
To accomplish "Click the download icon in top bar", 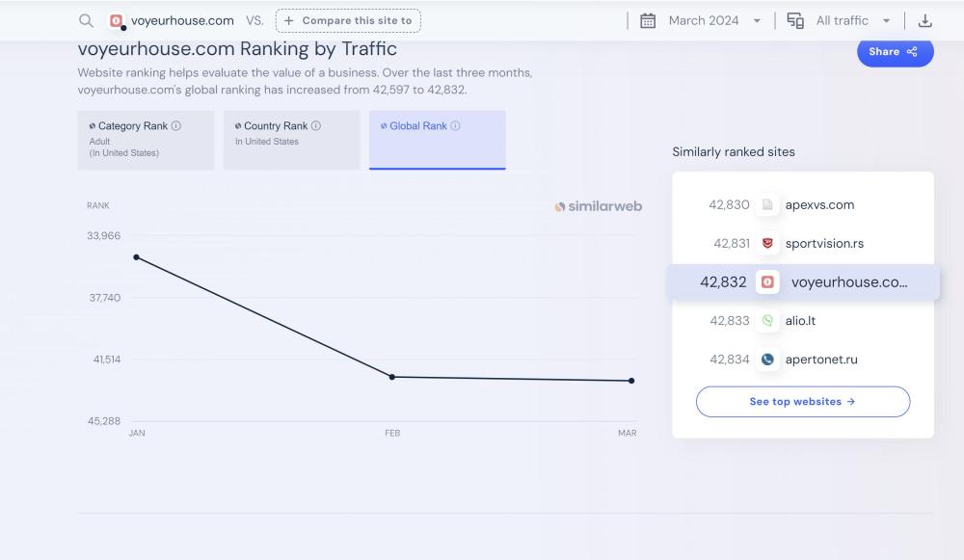I will tap(925, 20).
